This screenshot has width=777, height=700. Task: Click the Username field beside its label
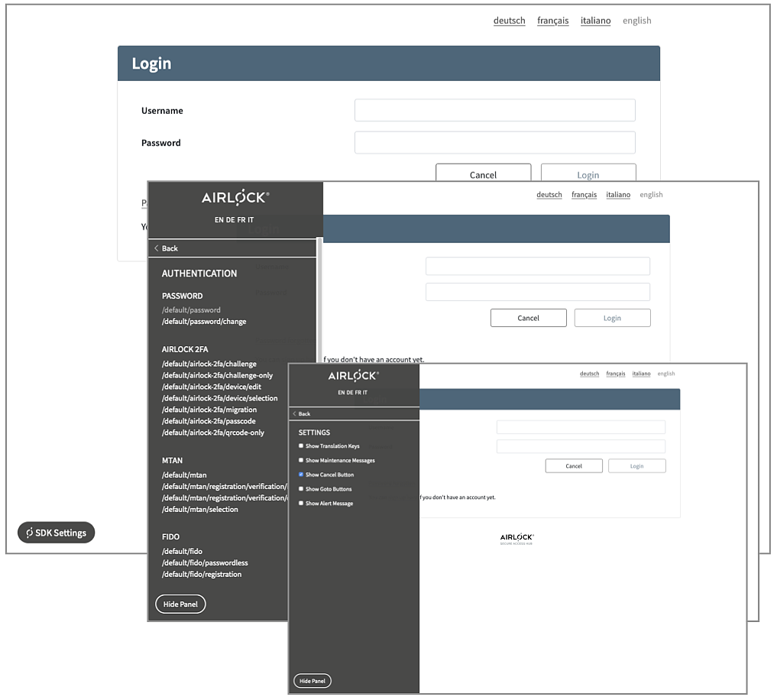(494, 110)
